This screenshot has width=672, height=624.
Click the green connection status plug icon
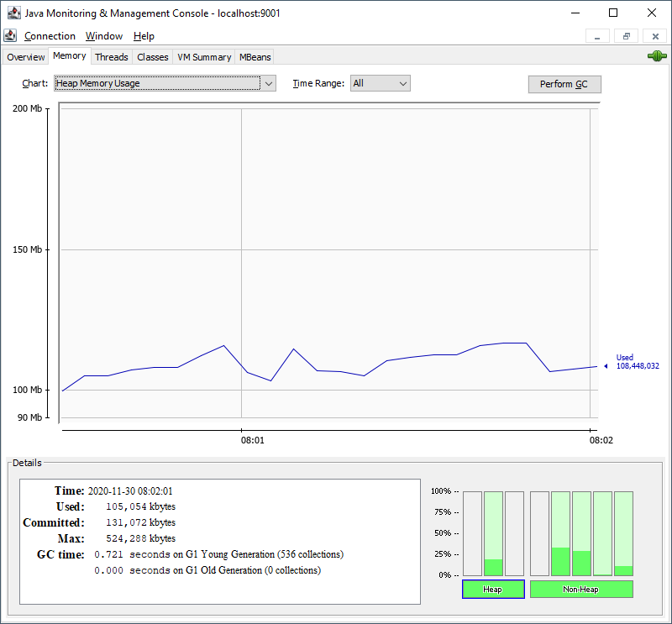pyautogui.click(x=656, y=56)
